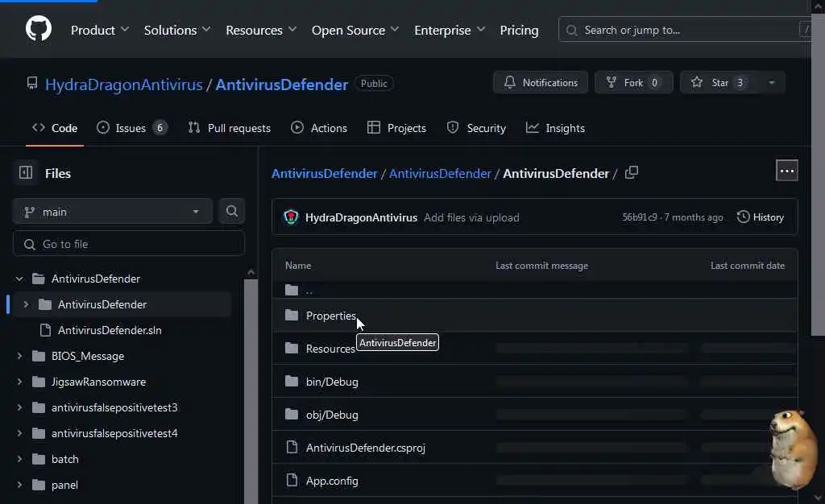This screenshot has height=504, width=825.
Task: Expand the panel folder chevron
Action: 19,485
